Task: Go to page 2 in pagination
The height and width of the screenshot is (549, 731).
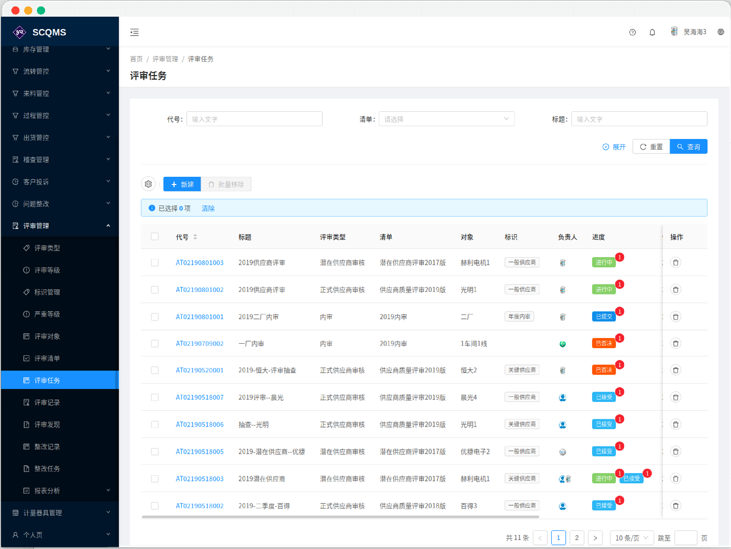Action: point(577,538)
